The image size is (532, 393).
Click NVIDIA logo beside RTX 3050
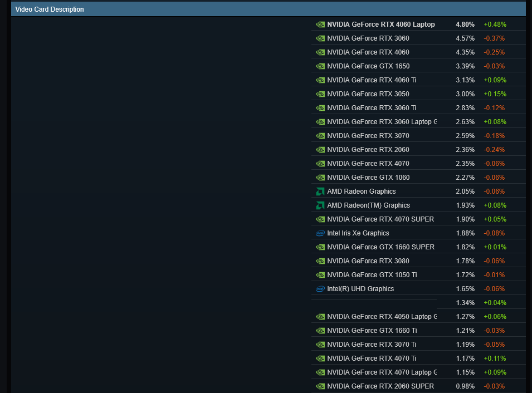320,94
